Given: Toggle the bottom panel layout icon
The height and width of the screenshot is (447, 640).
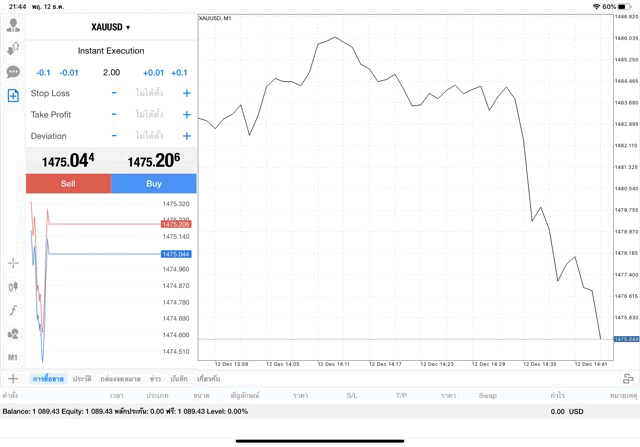Looking at the screenshot, I should click(x=629, y=379).
